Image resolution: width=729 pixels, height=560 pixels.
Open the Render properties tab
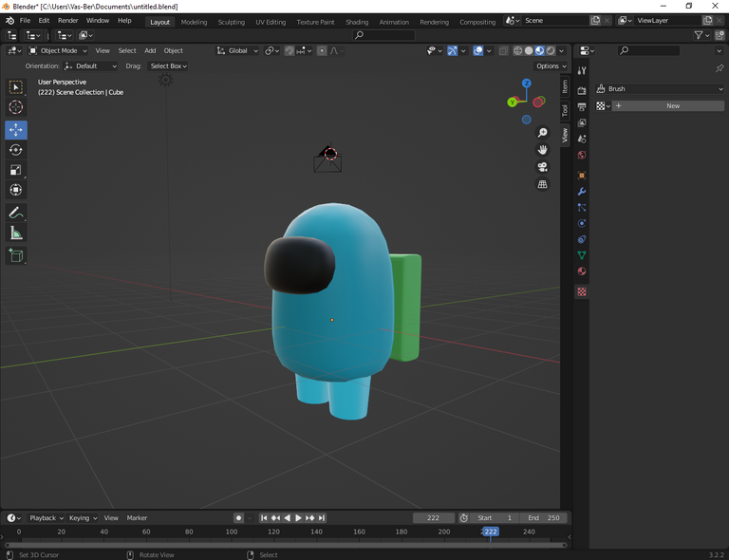(582, 90)
